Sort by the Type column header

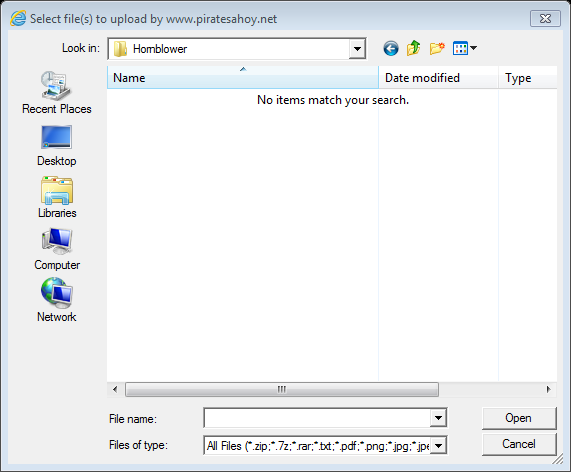[528, 78]
